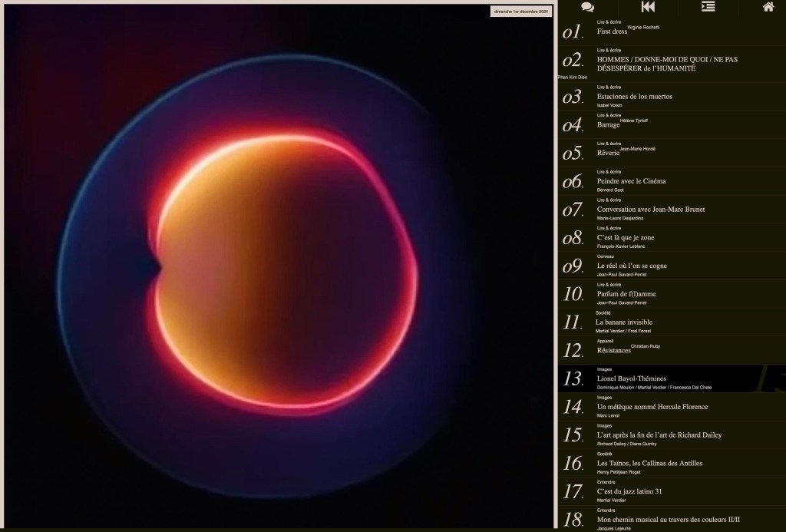The width and height of the screenshot is (786, 532).
Task: Open the 'Rêverie' article entry
Action: point(608,153)
